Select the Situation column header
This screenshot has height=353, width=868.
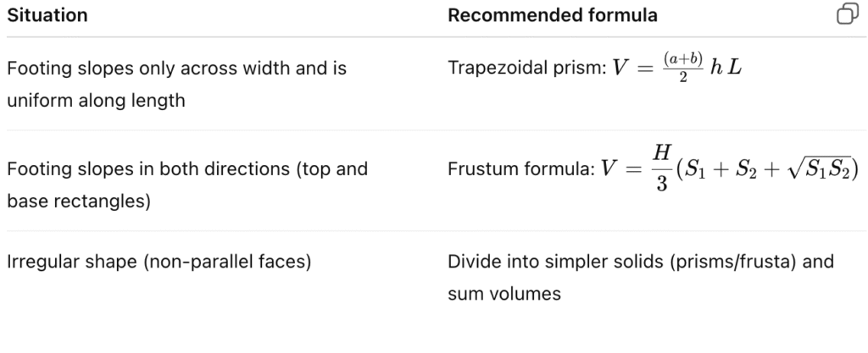coord(47,15)
